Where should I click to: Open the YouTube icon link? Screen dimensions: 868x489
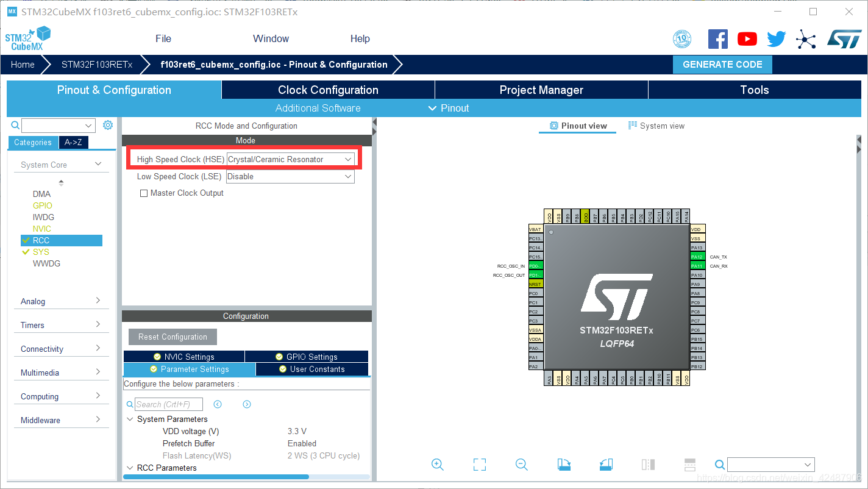coord(747,39)
